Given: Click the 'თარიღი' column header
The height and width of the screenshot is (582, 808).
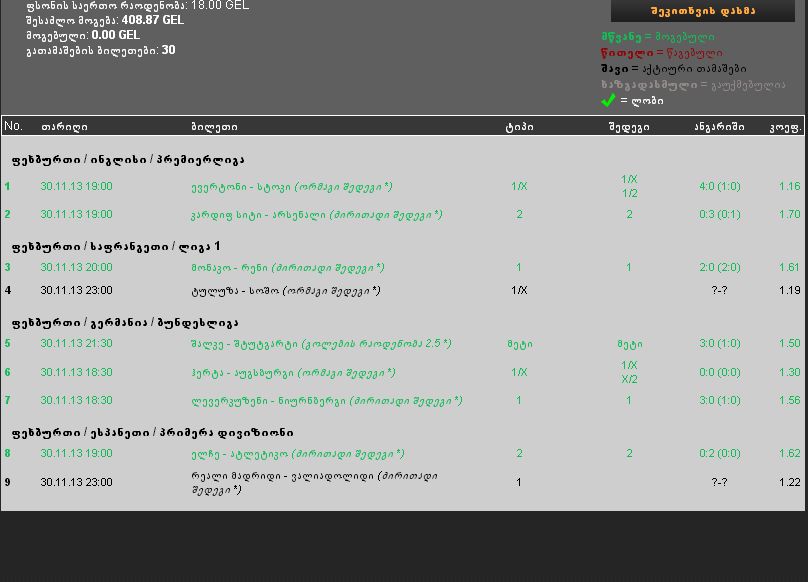Looking at the screenshot, I should (x=64, y=127).
